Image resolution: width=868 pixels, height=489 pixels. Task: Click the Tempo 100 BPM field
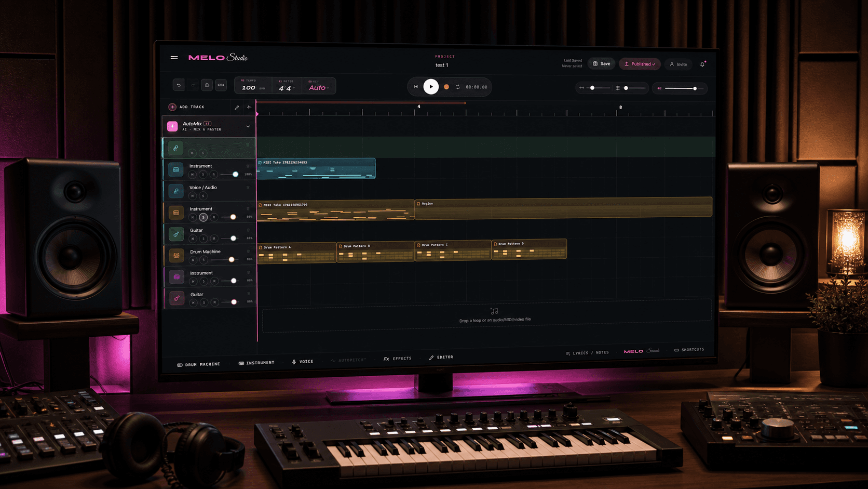[253, 86]
